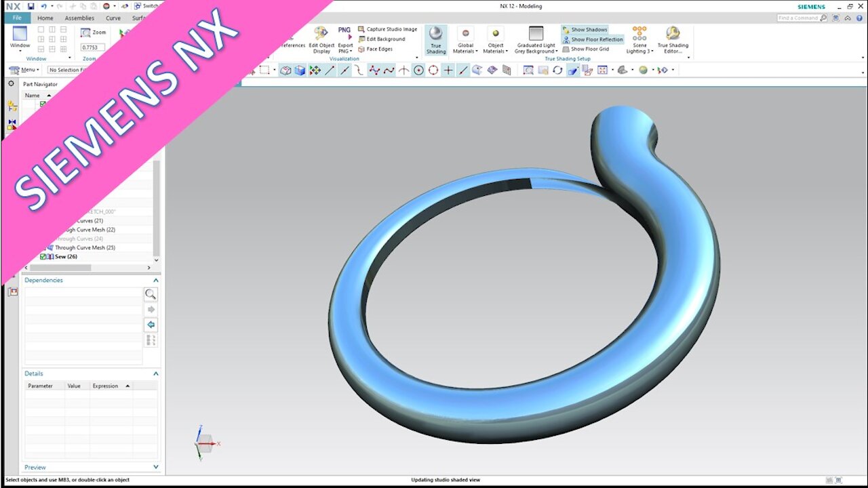Click the blue left arrow in Dependencies
This screenshot has height=488, width=868.
pos(151,325)
